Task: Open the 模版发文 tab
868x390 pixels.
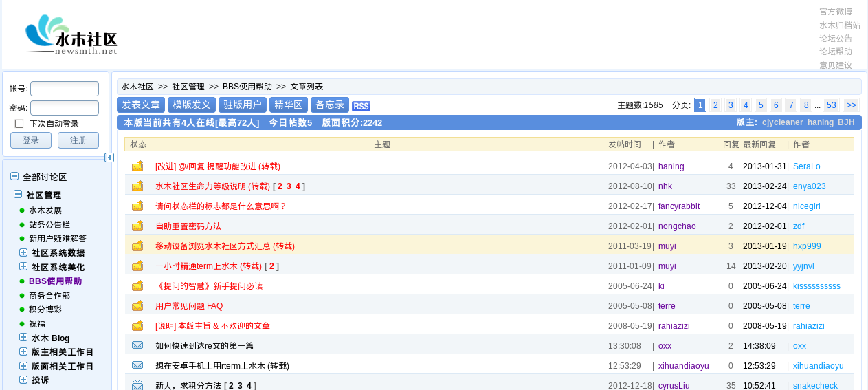Action: click(192, 105)
